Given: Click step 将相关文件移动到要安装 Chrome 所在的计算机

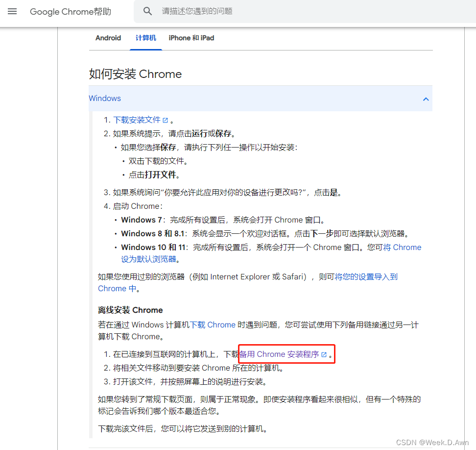Looking at the screenshot, I should pyautogui.click(x=199, y=368).
